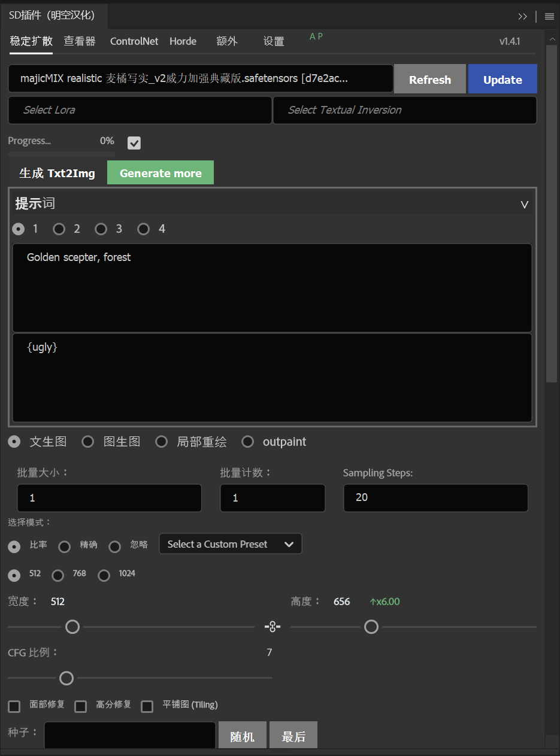Uncheck the checkbox beside the Progress bar

tap(134, 143)
